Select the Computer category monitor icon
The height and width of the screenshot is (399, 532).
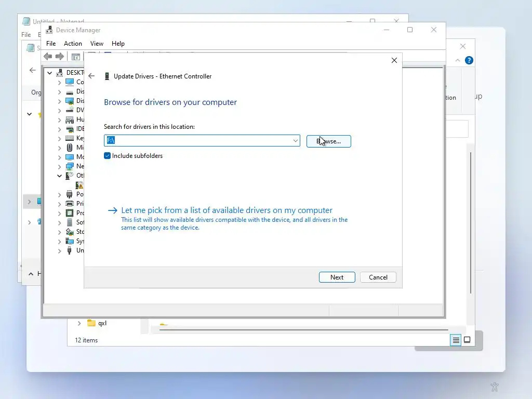tap(70, 82)
